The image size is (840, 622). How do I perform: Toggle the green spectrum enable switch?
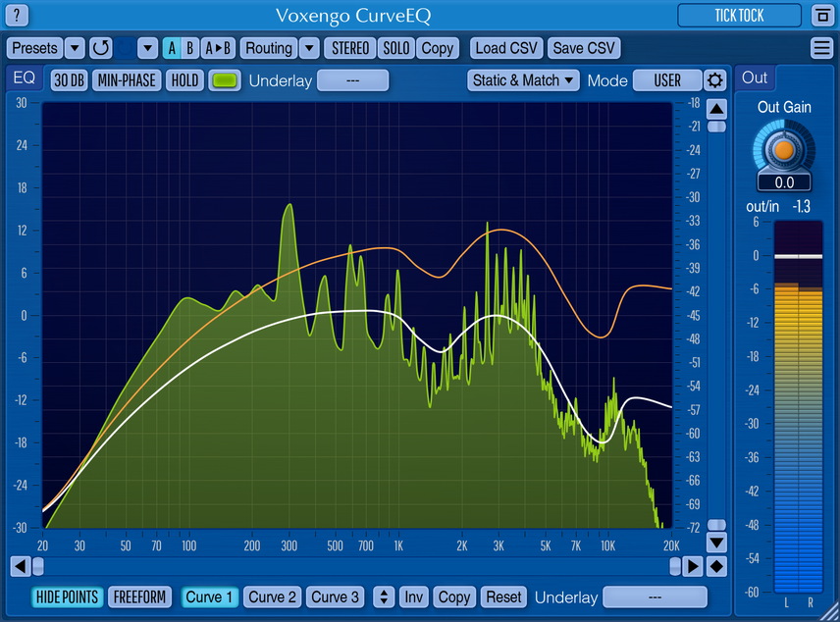click(x=225, y=80)
